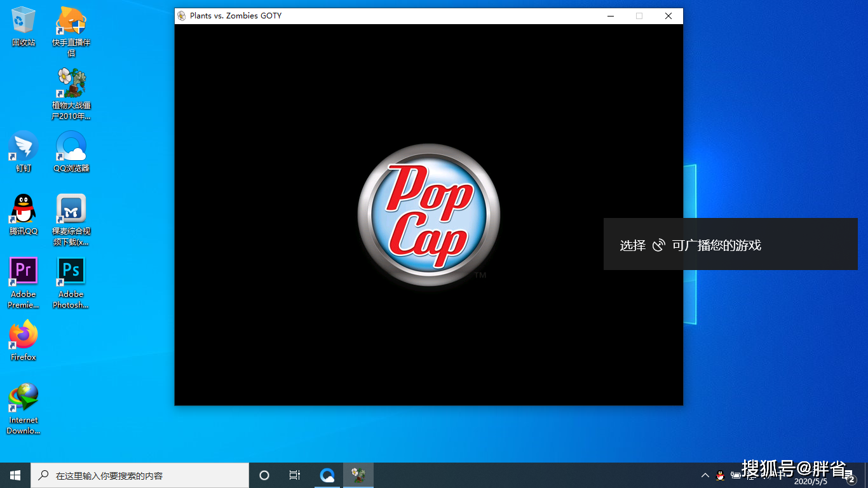Click the taskbar search box

[140, 475]
